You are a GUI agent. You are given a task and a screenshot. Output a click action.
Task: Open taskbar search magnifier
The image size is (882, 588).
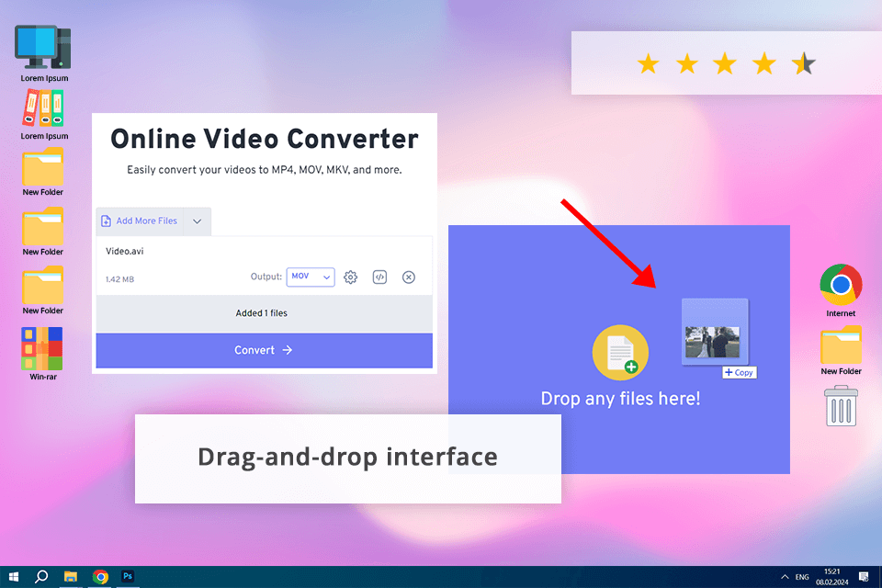[41, 577]
